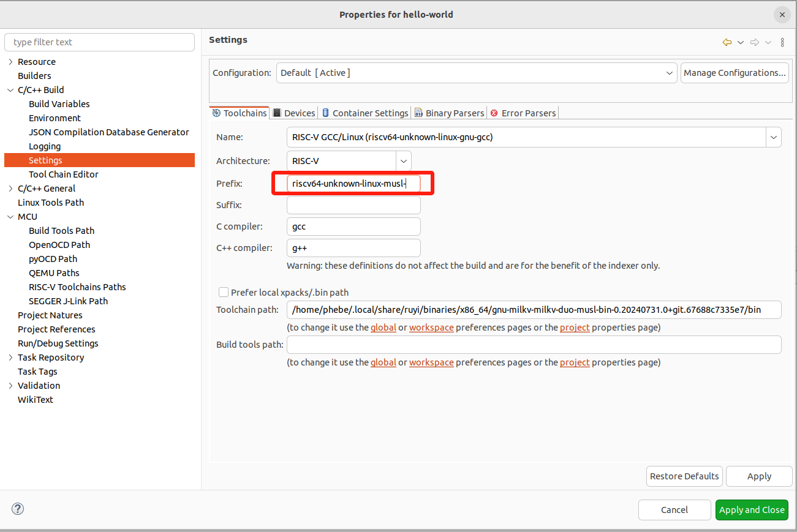The image size is (797, 532).
Task: Open the toolchain Name dropdown
Action: pyautogui.click(x=774, y=137)
